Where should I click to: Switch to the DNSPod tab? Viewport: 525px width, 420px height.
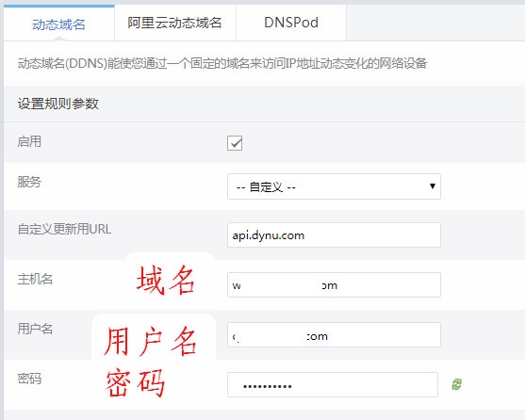pos(291,23)
